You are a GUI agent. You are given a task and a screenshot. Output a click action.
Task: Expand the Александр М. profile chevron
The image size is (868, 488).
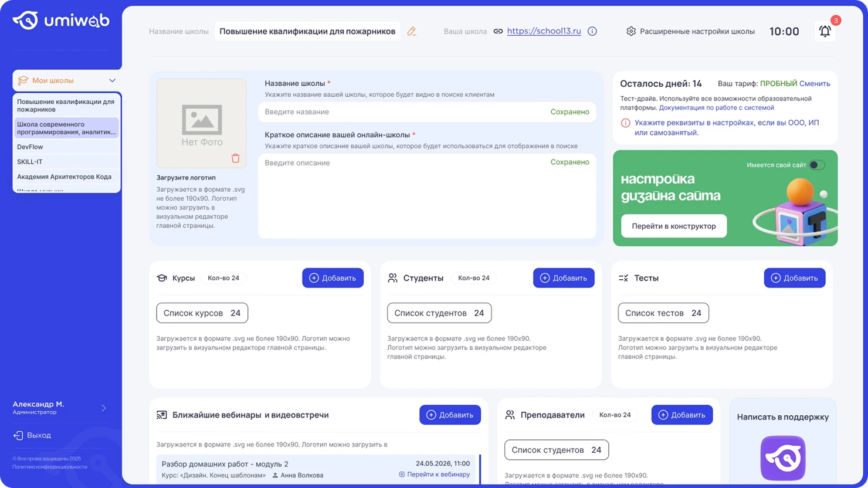tap(104, 408)
